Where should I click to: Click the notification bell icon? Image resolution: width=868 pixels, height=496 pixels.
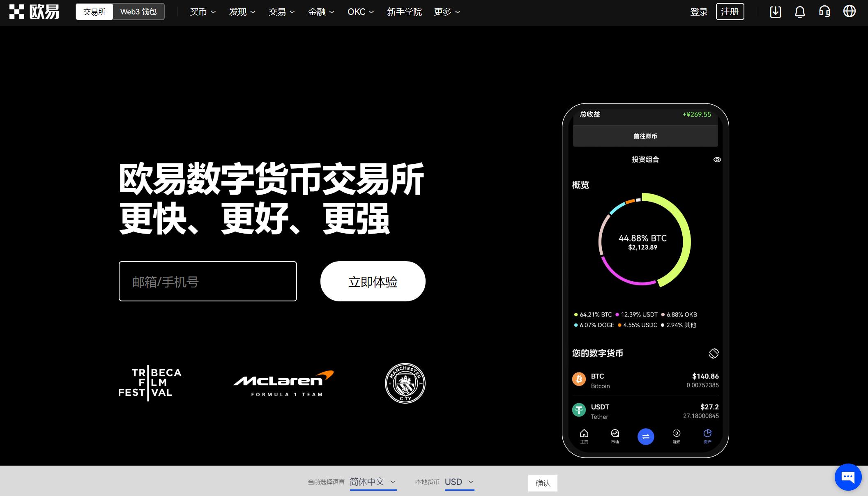tap(800, 12)
